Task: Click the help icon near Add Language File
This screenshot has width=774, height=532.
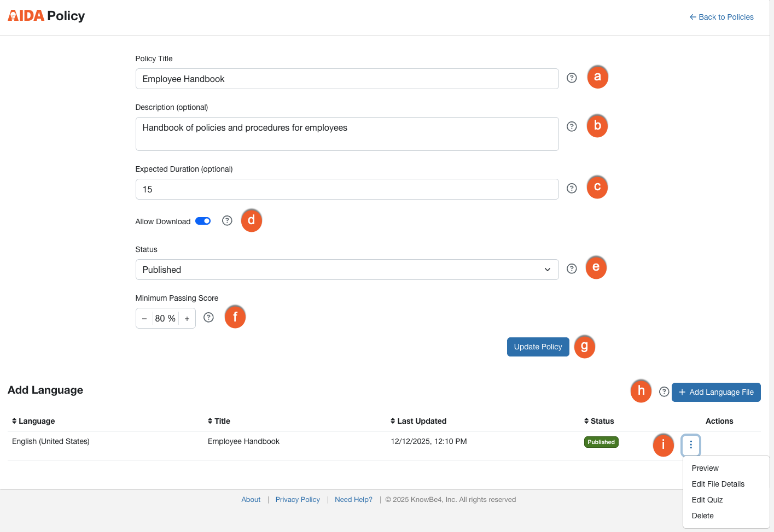Action: pyautogui.click(x=664, y=391)
